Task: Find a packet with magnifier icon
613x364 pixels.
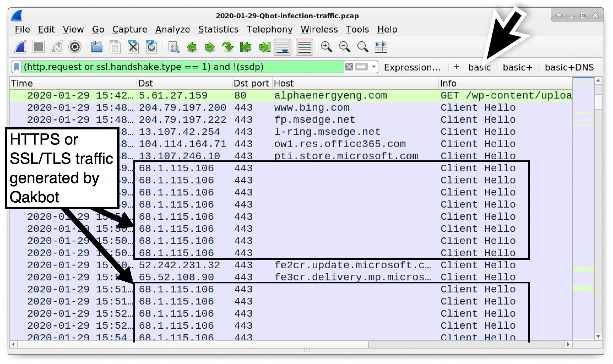Action: (174, 47)
